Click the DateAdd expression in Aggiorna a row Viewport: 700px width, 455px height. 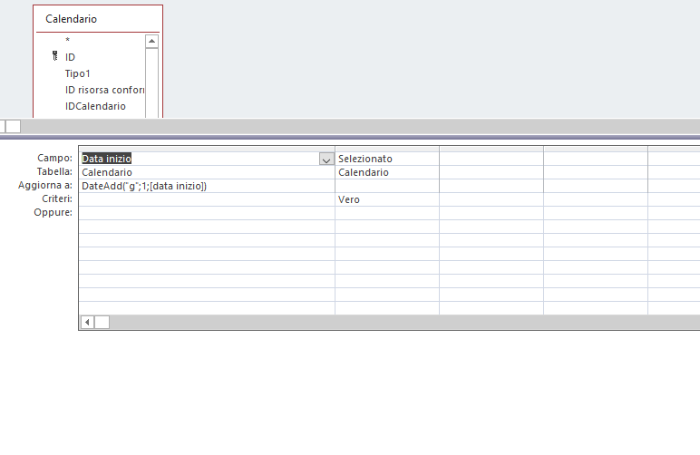145,186
